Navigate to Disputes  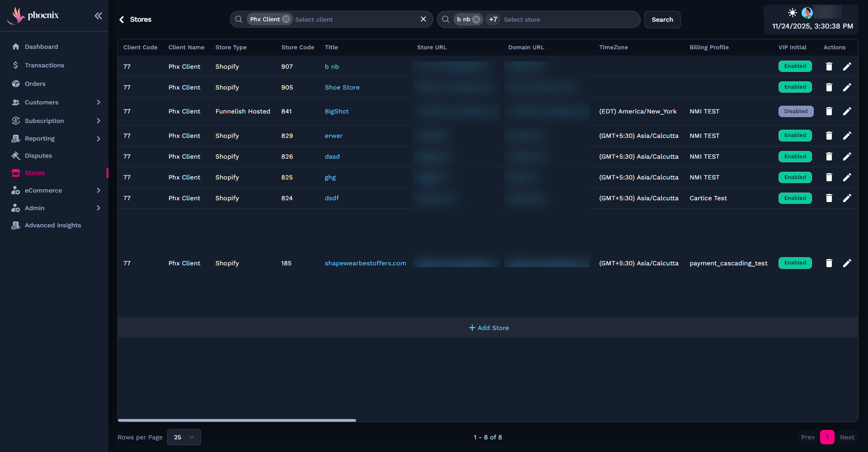[x=38, y=155]
